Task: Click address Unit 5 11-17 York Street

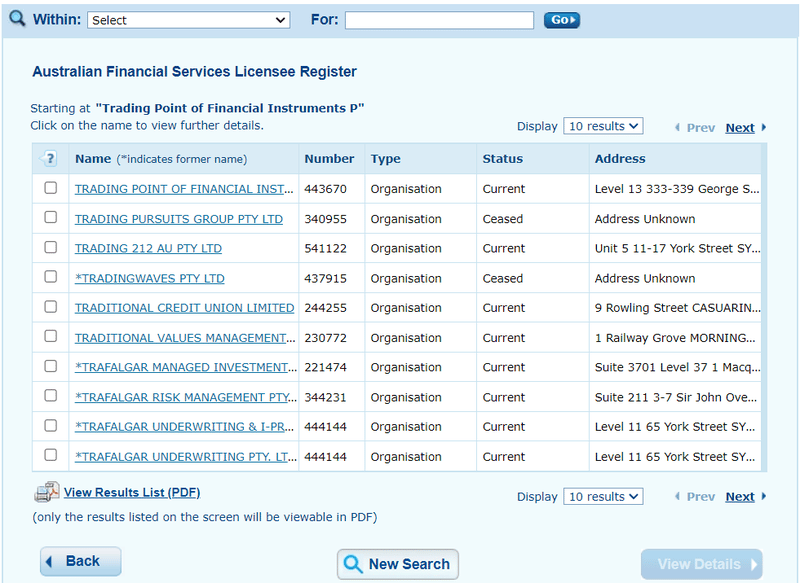Action: click(x=678, y=248)
